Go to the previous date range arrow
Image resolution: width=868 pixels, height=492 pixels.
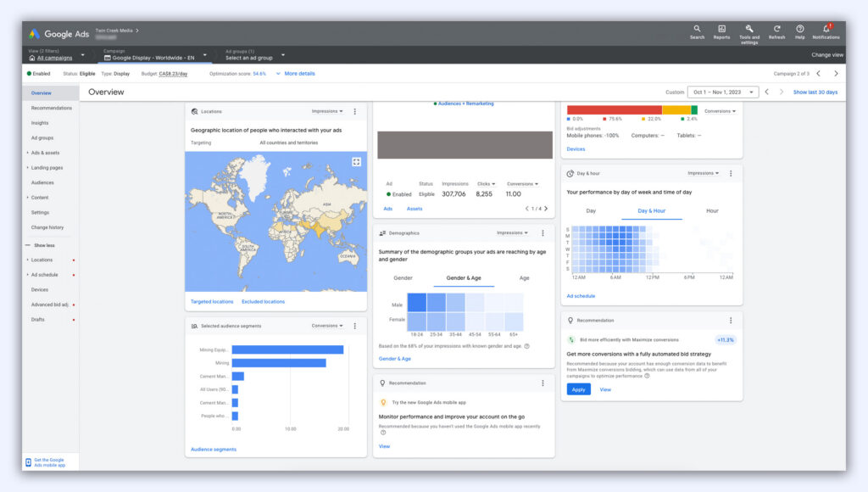pos(766,92)
